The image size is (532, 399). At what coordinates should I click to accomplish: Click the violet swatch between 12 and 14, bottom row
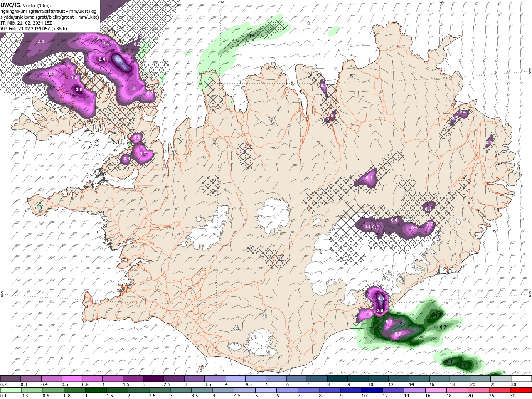tap(393, 390)
